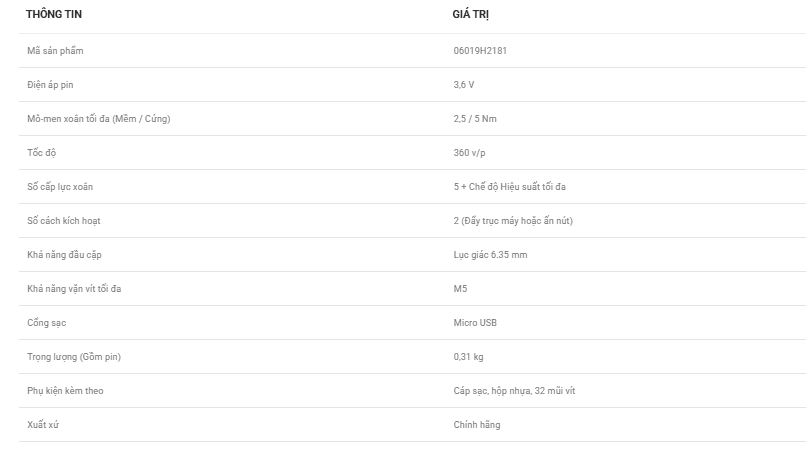Click the THÔNG TIN column header
Image resolution: width=806 pixels, height=459 pixels.
coord(54,14)
